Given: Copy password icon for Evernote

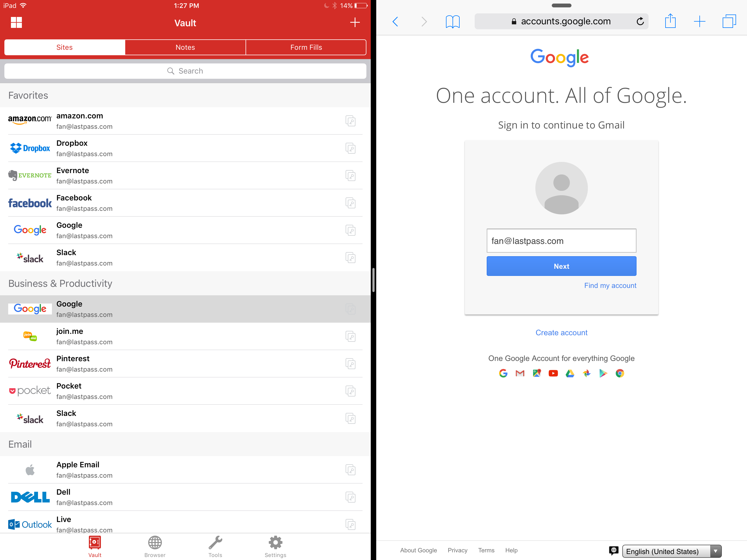Looking at the screenshot, I should (x=351, y=176).
